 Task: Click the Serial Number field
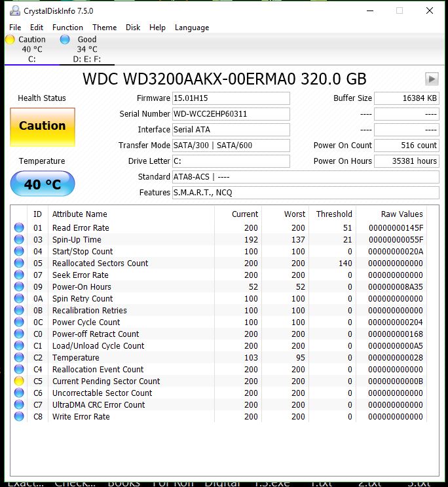coord(231,114)
